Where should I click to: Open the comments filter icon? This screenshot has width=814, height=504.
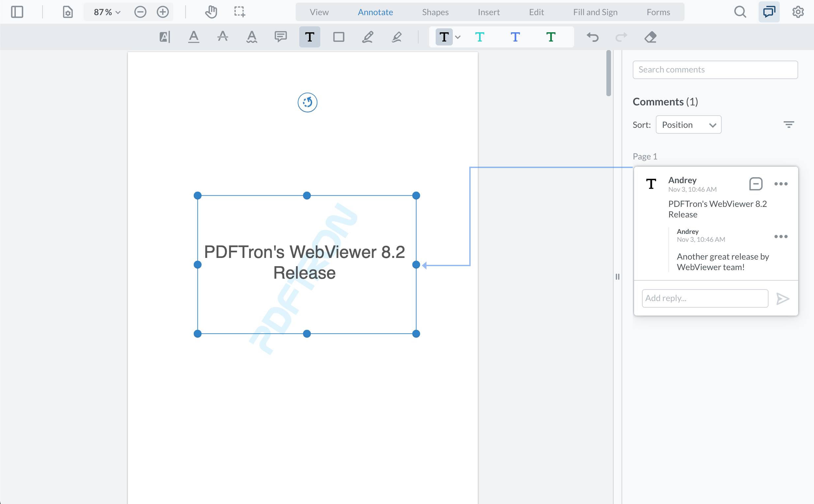[789, 125]
